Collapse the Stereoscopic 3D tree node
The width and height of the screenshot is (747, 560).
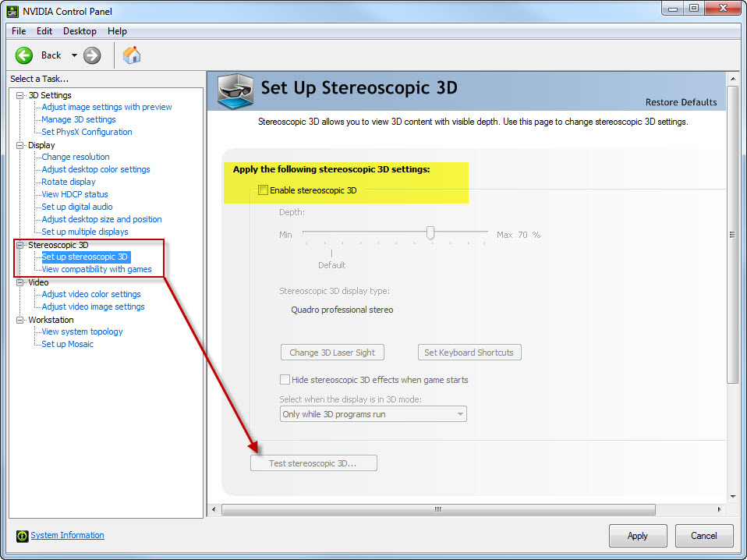20,245
